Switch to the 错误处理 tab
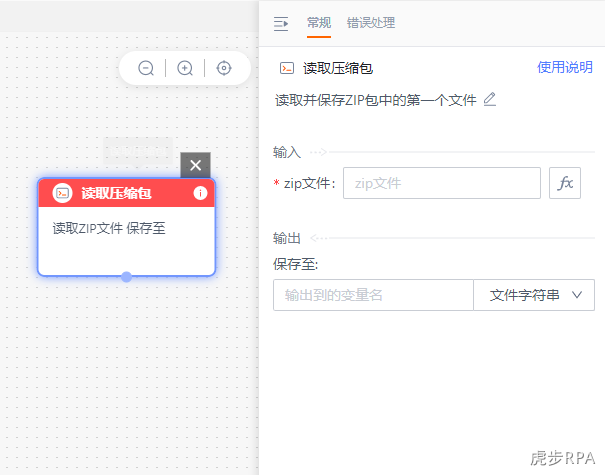 point(370,23)
